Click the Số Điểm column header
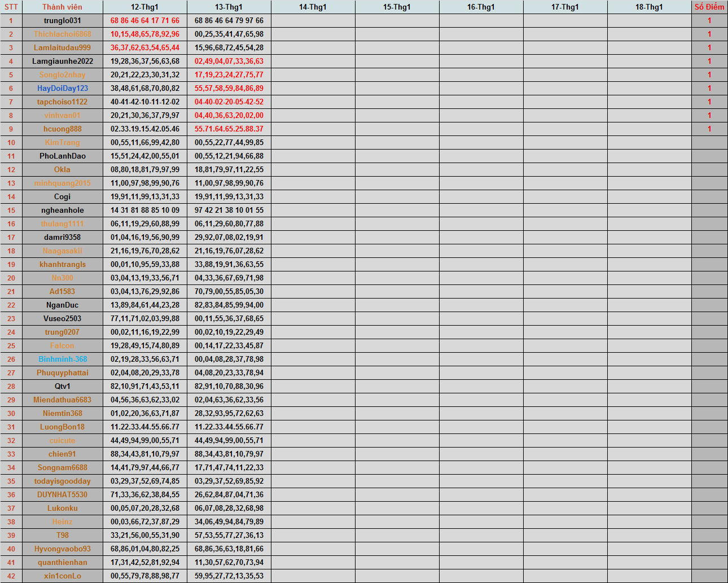 pos(709,7)
